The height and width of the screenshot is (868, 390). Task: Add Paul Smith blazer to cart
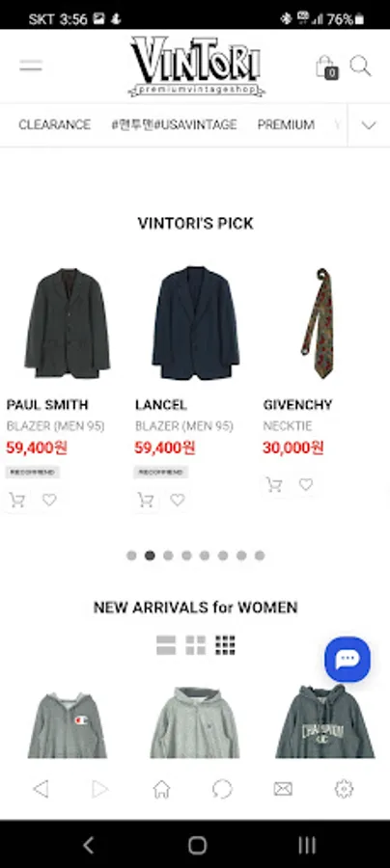[17, 500]
